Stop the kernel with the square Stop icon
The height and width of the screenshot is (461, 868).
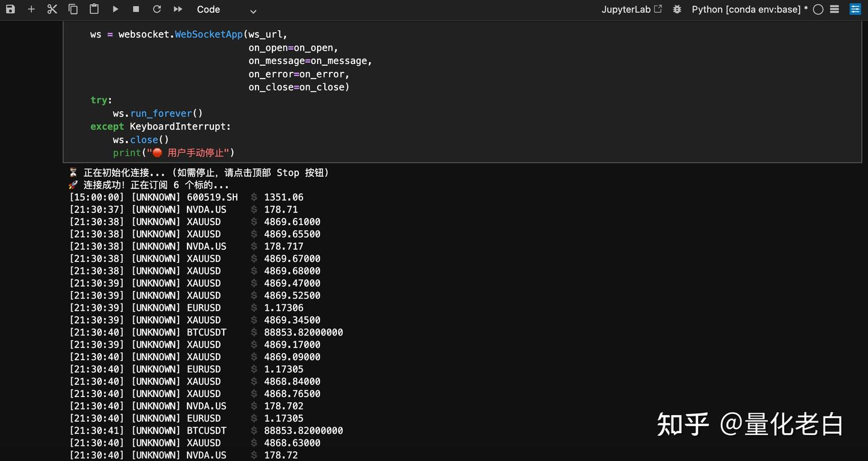pyautogui.click(x=136, y=9)
